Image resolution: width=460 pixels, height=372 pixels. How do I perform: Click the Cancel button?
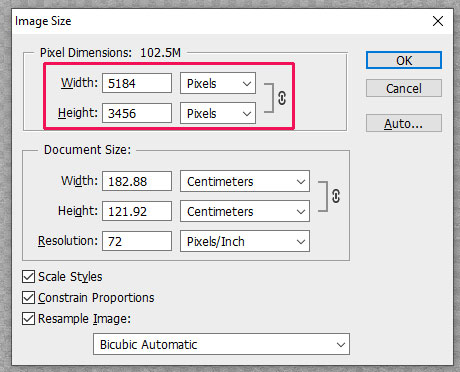(x=404, y=88)
